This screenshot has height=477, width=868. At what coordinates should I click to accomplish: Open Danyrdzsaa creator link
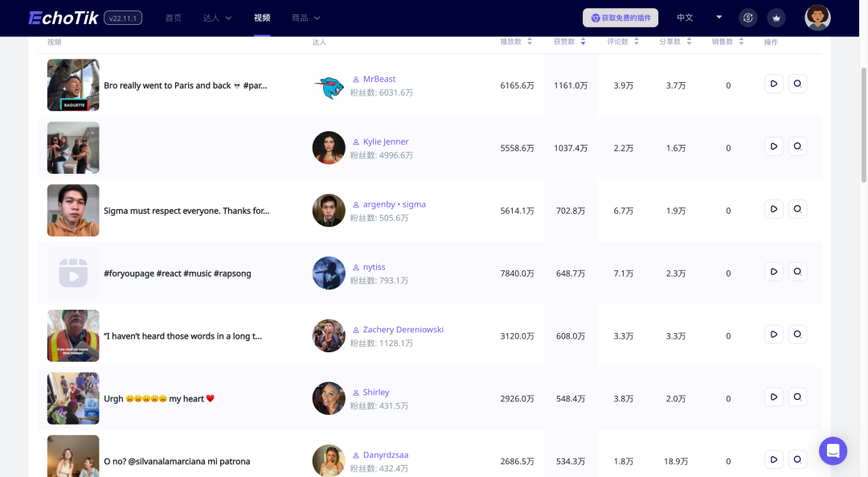[x=386, y=454]
